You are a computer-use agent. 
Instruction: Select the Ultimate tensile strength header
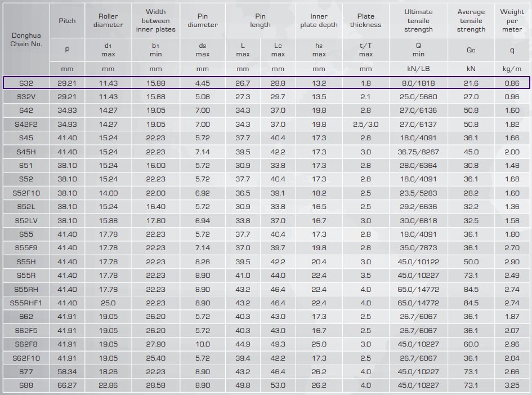pos(418,21)
